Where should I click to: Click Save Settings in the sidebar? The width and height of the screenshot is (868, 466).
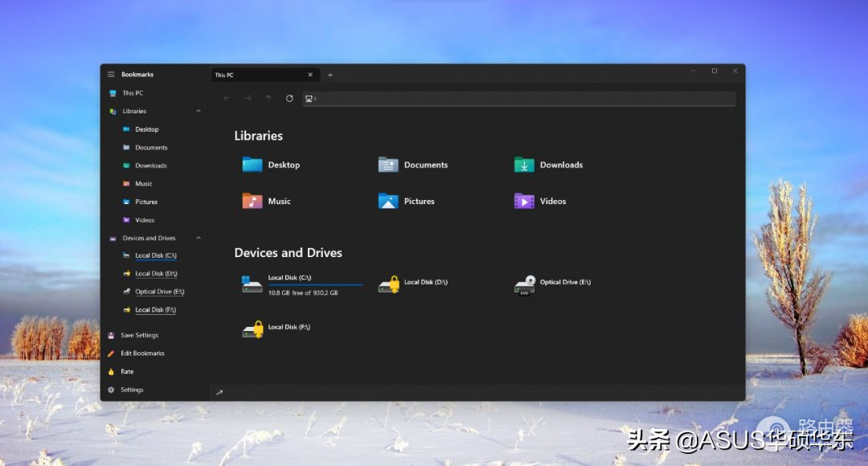point(140,335)
